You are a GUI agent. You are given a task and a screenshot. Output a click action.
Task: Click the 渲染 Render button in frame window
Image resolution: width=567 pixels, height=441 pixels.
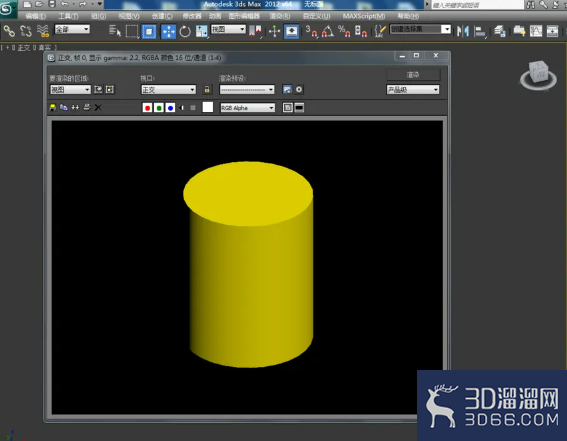[x=413, y=75]
